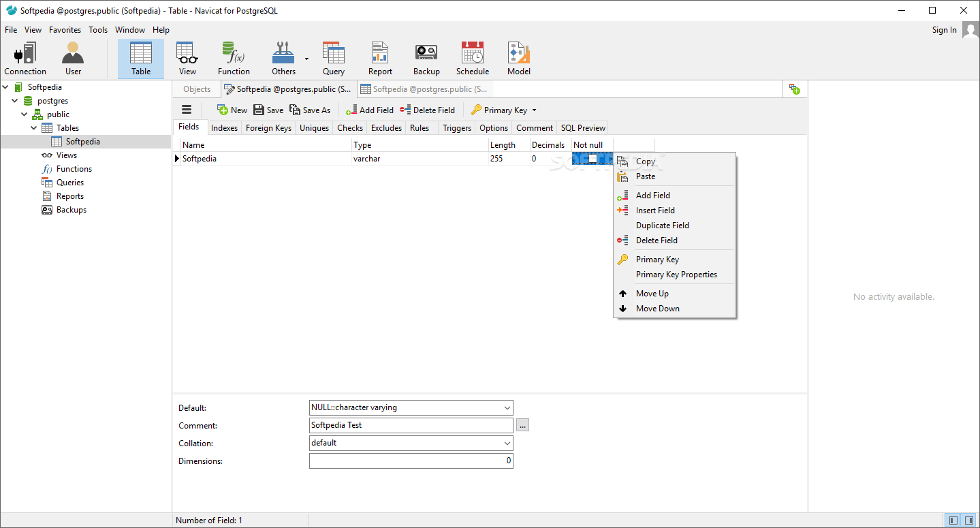Choose Move Up from the context menu
Image resolution: width=980 pixels, height=528 pixels.
tap(675, 294)
